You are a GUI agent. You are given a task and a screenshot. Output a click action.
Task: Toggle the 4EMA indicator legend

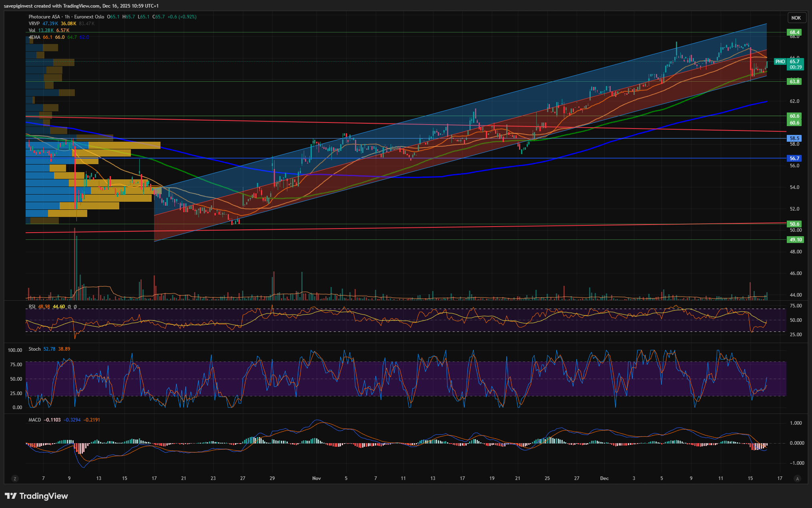tap(34, 37)
